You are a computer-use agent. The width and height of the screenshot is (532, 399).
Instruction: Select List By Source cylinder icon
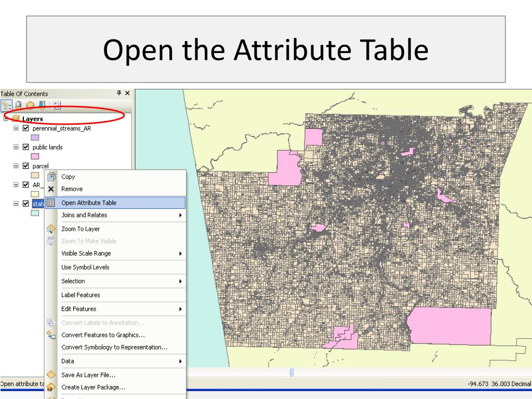point(18,105)
